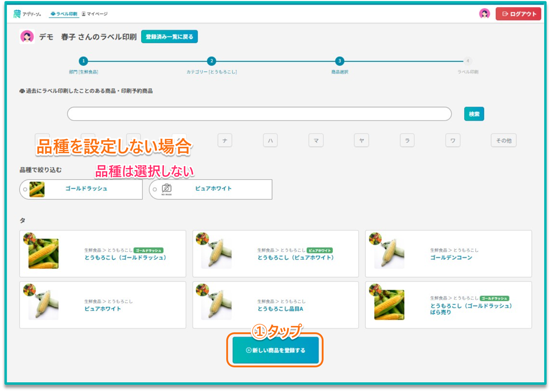This screenshot has height=392, width=551.
Task: Click the profile avatar beside デモ 春子
Action: click(x=27, y=37)
